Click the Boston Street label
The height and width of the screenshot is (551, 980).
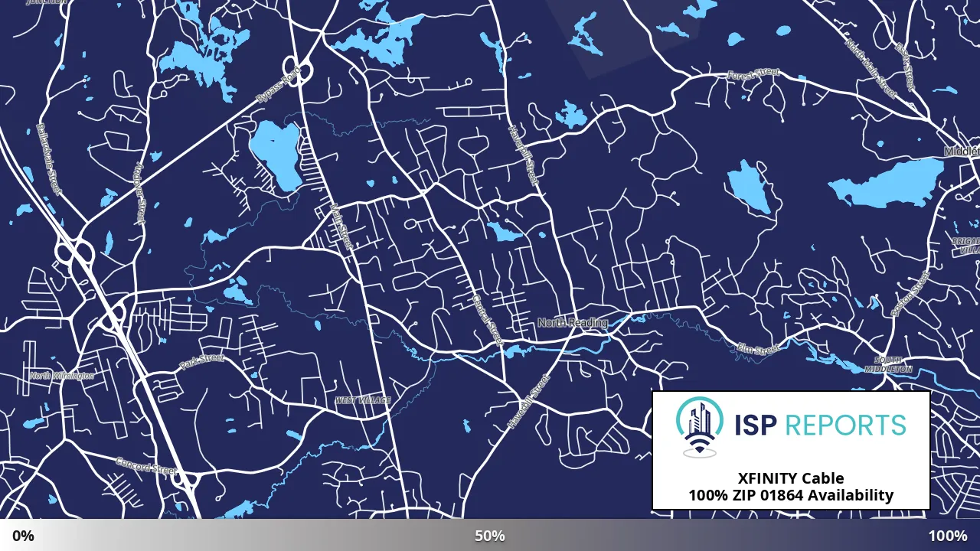click(910, 295)
